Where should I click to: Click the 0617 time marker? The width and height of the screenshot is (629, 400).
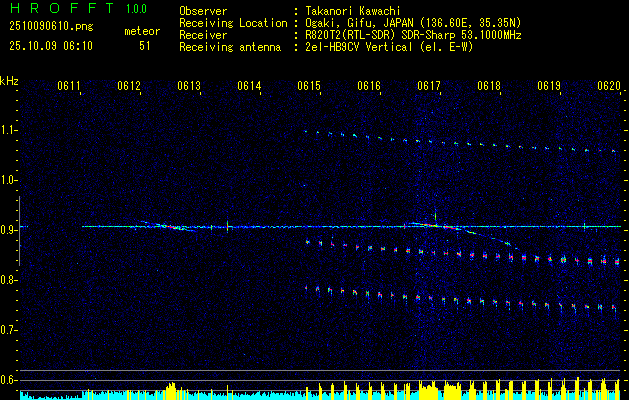(429, 85)
